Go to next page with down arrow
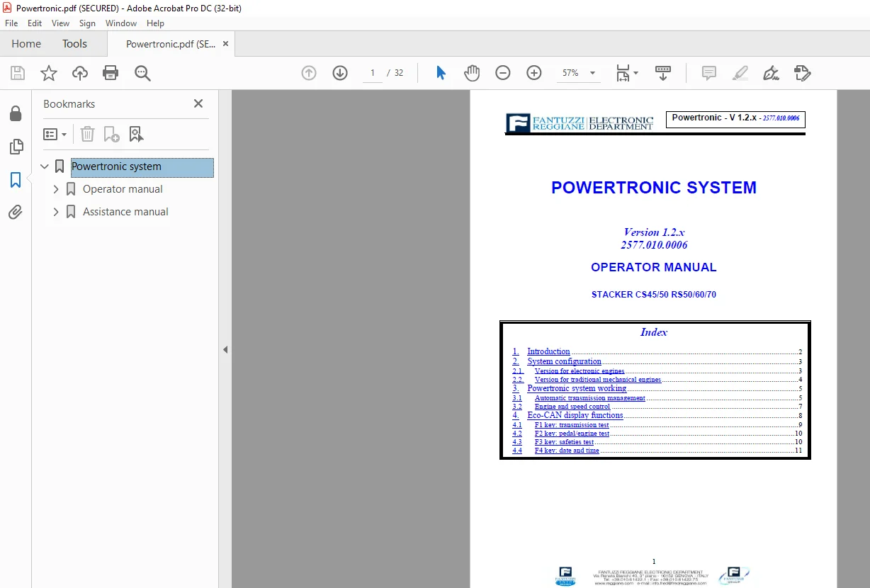 pos(340,73)
